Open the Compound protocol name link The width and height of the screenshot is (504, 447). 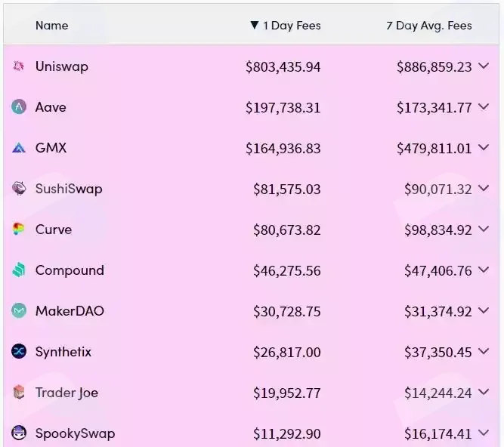click(70, 270)
